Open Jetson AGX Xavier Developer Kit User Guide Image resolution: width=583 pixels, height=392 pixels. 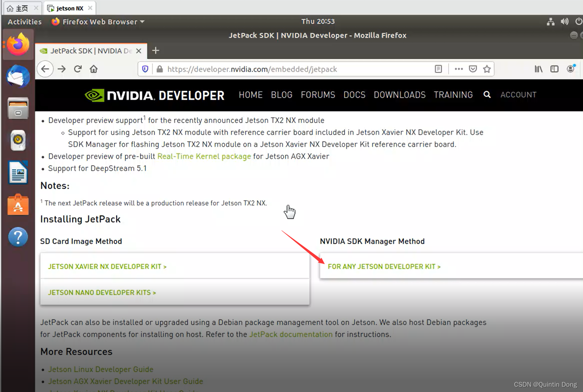click(x=126, y=381)
